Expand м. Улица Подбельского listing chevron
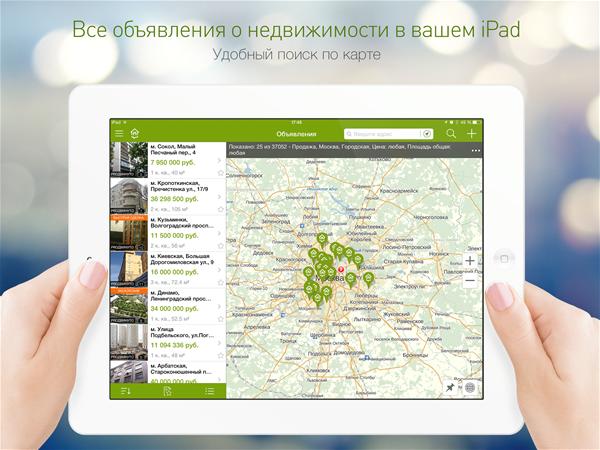 point(219,343)
